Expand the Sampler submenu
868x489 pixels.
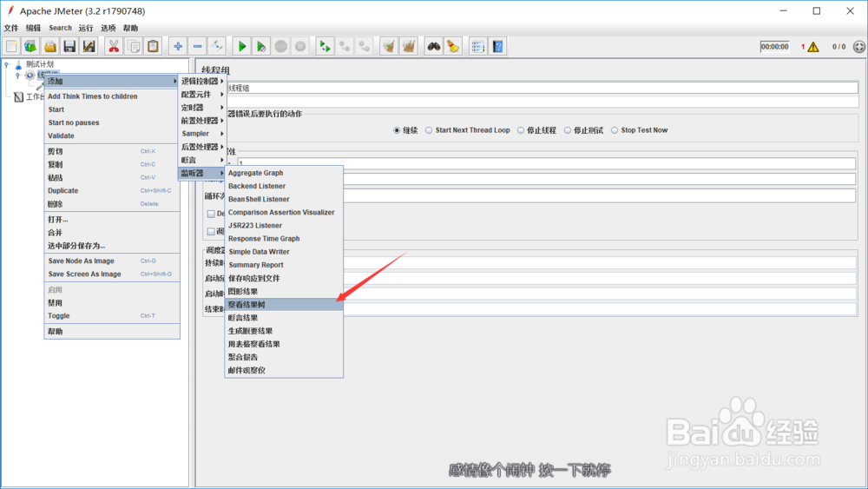point(202,134)
